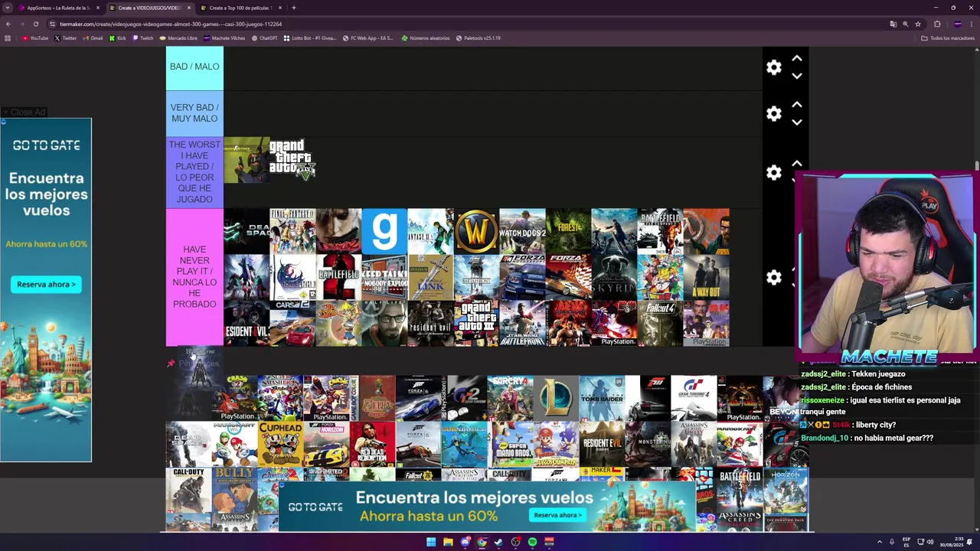Open settings gear for HAVE NEVER PLAY IT tier
The image size is (980, 551).
[774, 278]
